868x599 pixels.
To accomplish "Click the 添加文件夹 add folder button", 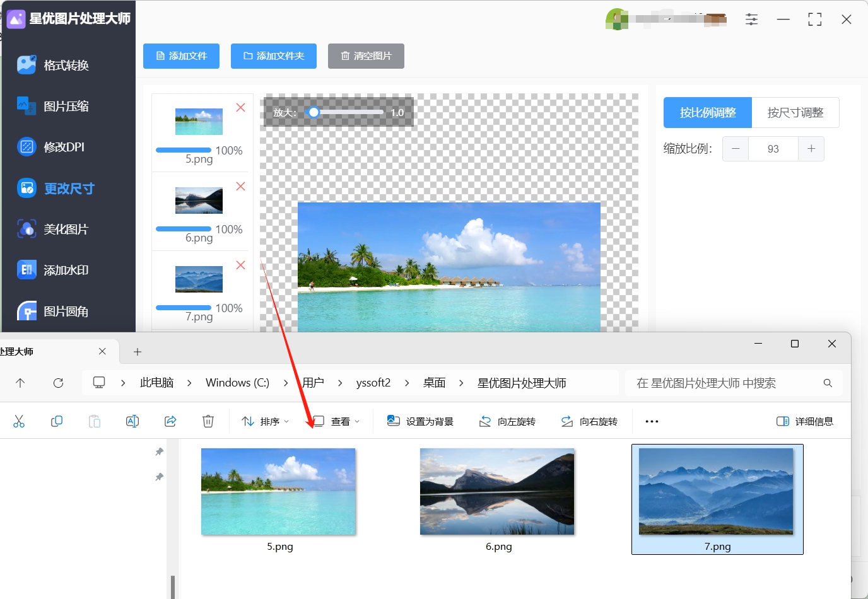I will coord(274,56).
